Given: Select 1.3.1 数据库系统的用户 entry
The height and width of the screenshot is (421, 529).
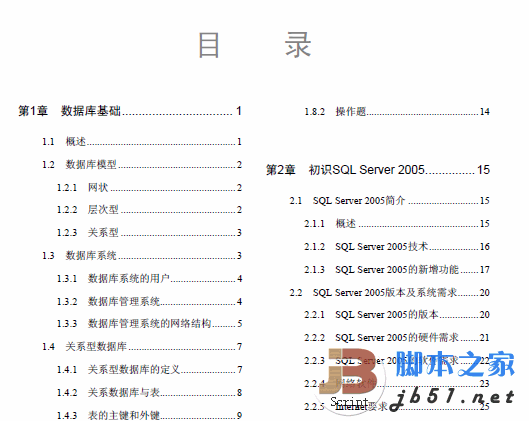Looking at the screenshot, I should point(149,278).
